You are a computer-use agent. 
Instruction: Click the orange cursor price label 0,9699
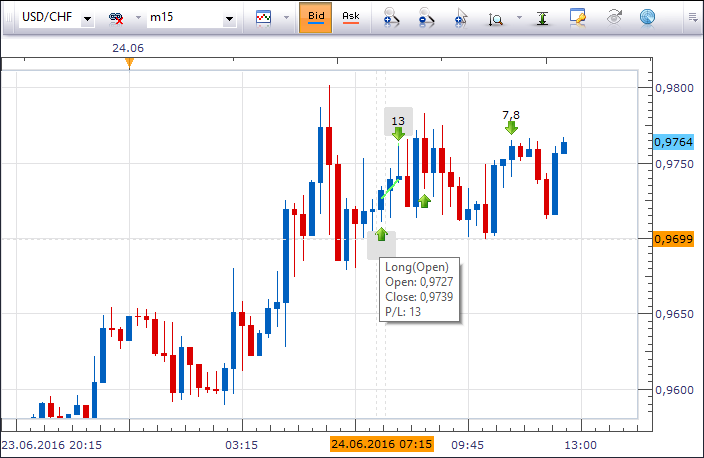tap(673, 239)
